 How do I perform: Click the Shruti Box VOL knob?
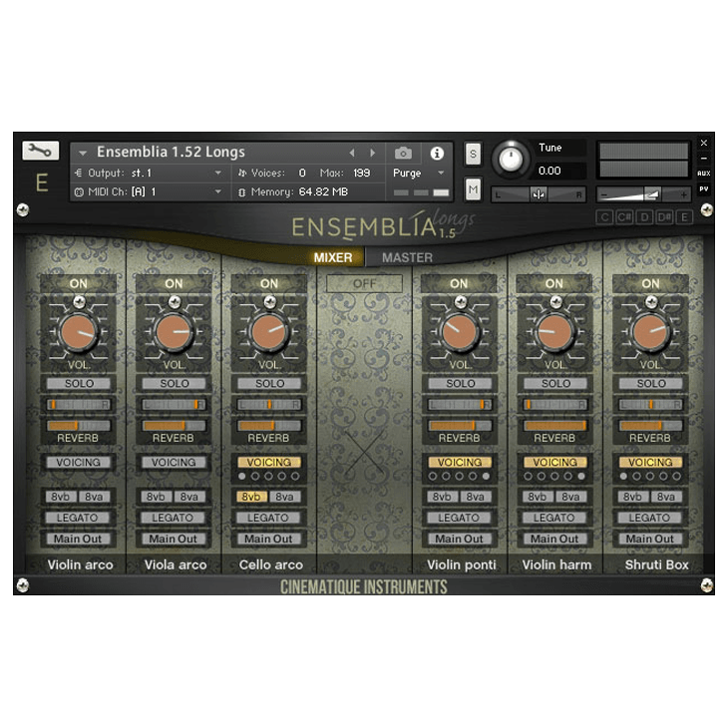[x=650, y=331]
